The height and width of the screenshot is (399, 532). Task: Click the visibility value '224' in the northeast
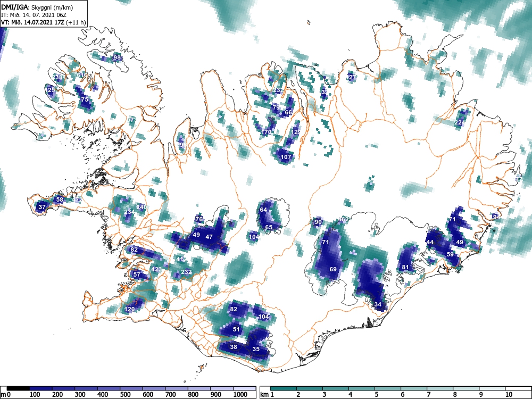click(460, 122)
